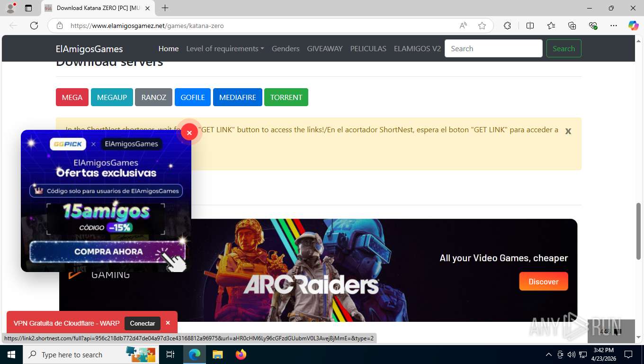Viewport: 644px width, 364px height.
Task: Click Conectar on the VPN banner
Action: click(x=143, y=323)
